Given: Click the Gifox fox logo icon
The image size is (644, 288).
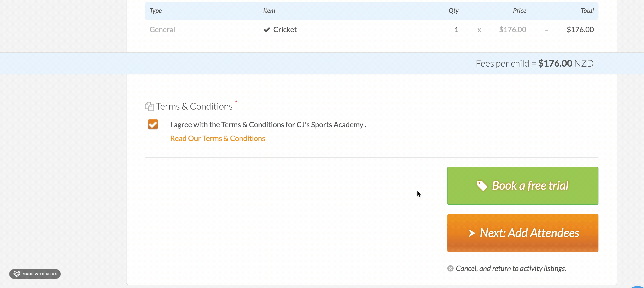Looking at the screenshot, I should pyautogui.click(x=17, y=274).
